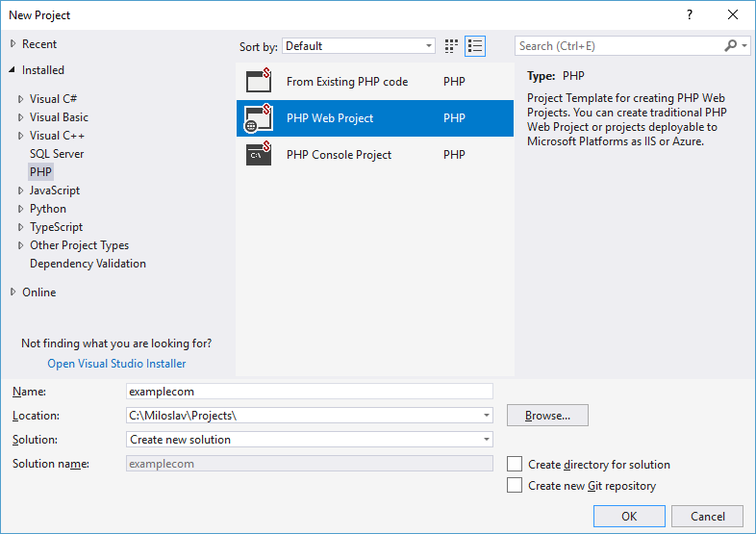Select 'PHP Console Project' template text
The width and height of the screenshot is (756, 534).
pyautogui.click(x=339, y=155)
